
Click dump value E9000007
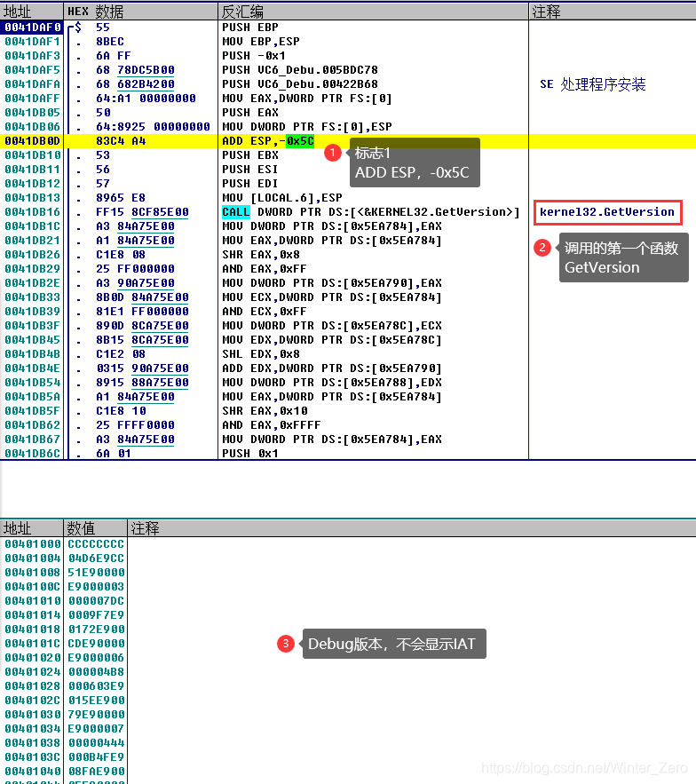pyautogui.click(x=96, y=728)
